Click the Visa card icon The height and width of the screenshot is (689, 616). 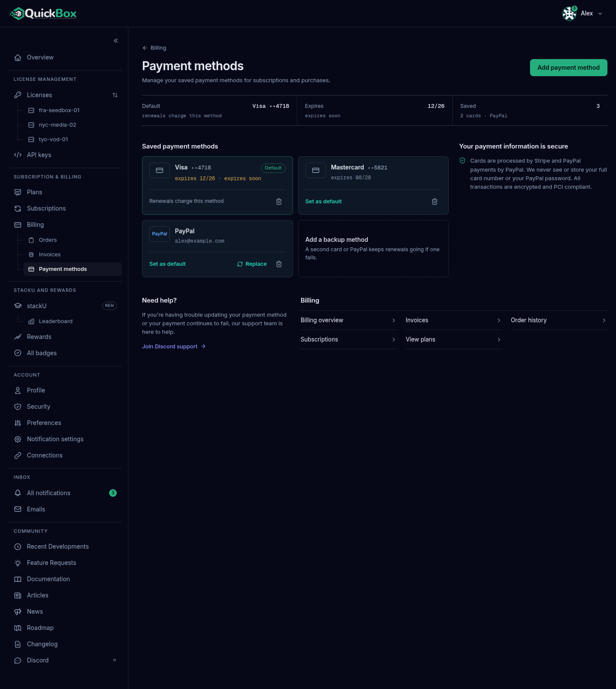point(160,170)
